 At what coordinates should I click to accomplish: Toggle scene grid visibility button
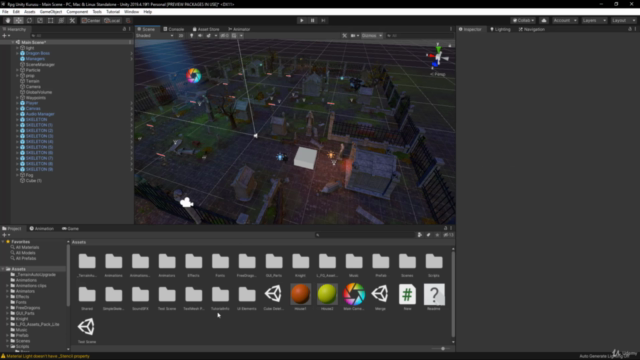(234, 36)
